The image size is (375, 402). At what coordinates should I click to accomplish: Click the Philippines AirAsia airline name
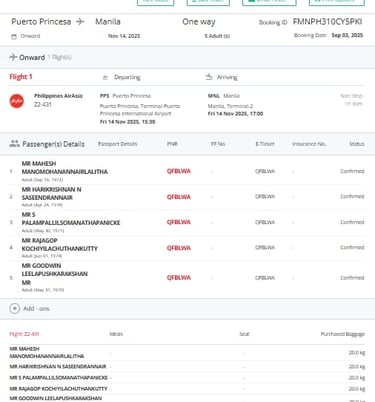tap(58, 96)
